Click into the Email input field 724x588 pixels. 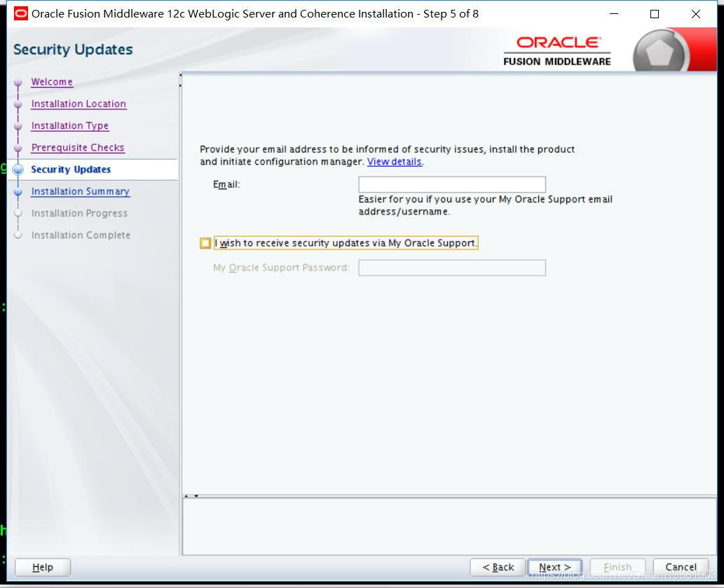pos(451,184)
